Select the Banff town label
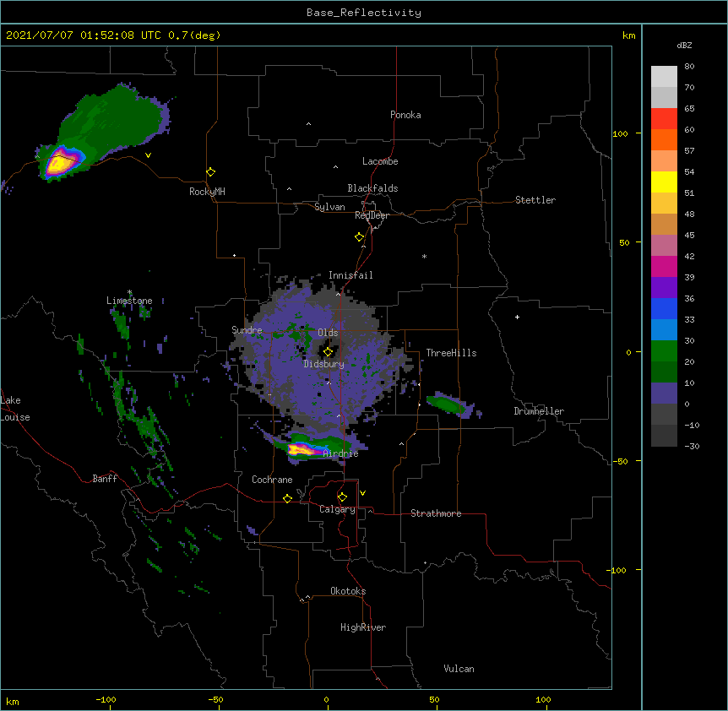 click(x=105, y=479)
